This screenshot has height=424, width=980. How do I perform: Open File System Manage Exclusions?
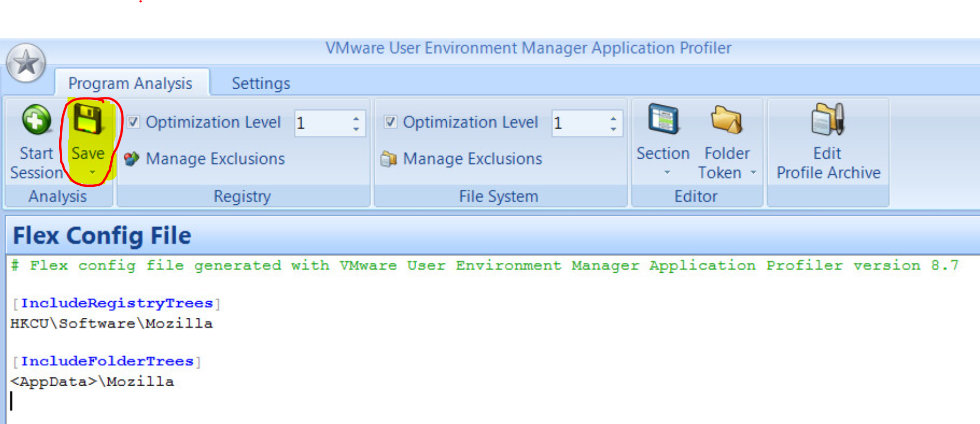473,159
